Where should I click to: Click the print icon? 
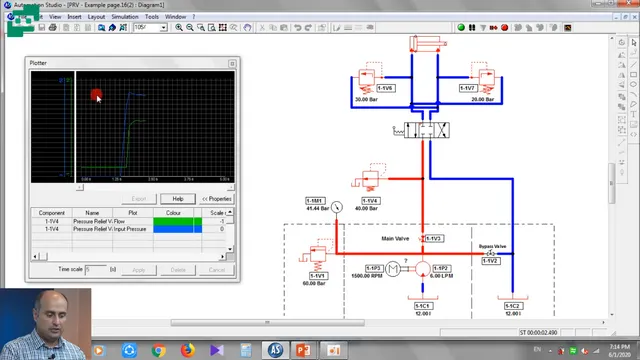click(x=53, y=27)
